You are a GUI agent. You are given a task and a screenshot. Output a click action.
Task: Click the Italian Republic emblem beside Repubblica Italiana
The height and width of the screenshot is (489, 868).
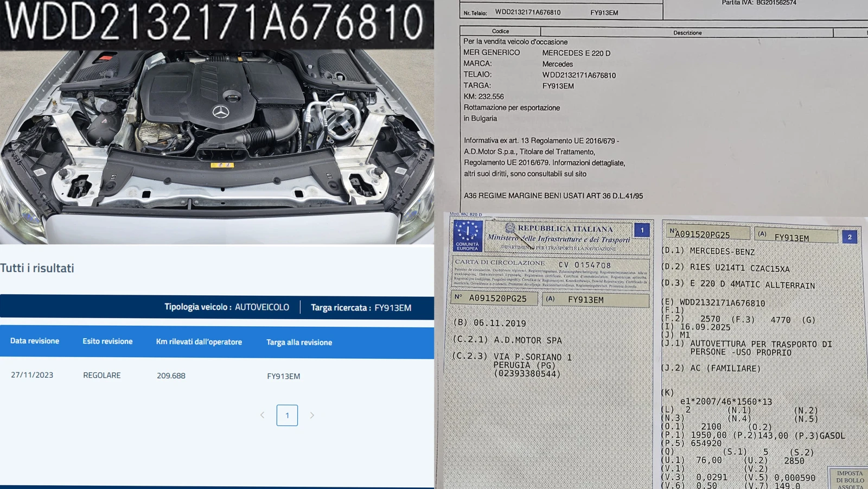tap(509, 228)
